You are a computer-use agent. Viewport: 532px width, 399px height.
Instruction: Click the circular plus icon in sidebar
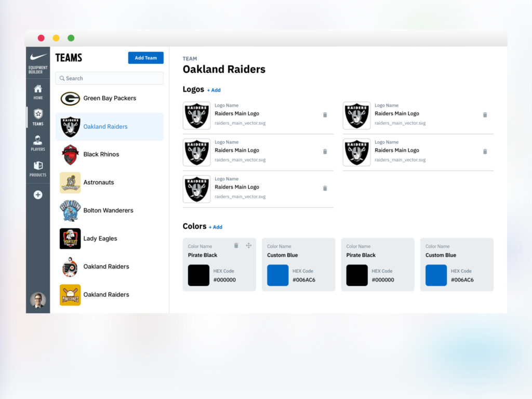click(38, 195)
